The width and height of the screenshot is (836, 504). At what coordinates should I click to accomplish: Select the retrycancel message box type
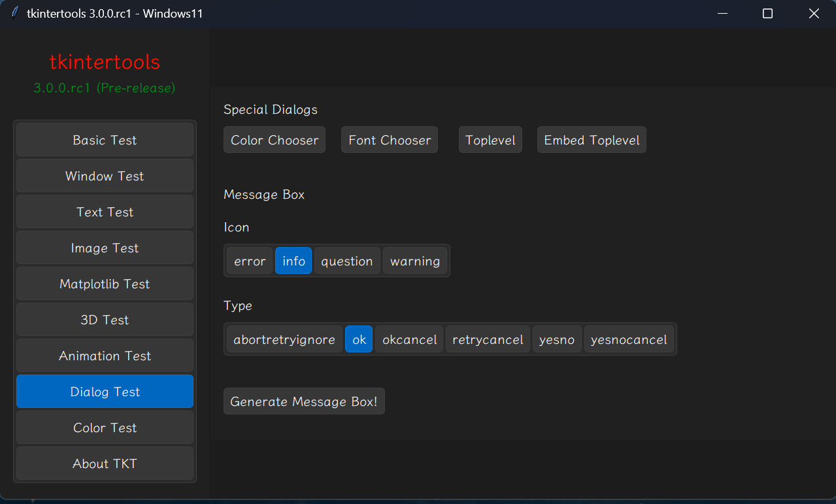click(x=488, y=339)
